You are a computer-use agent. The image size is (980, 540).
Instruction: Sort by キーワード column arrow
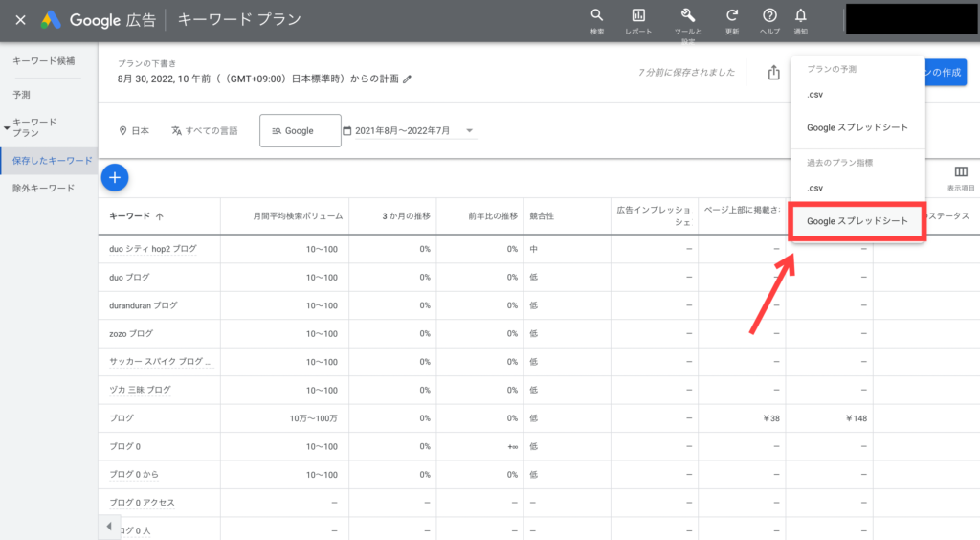[x=160, y=216]
